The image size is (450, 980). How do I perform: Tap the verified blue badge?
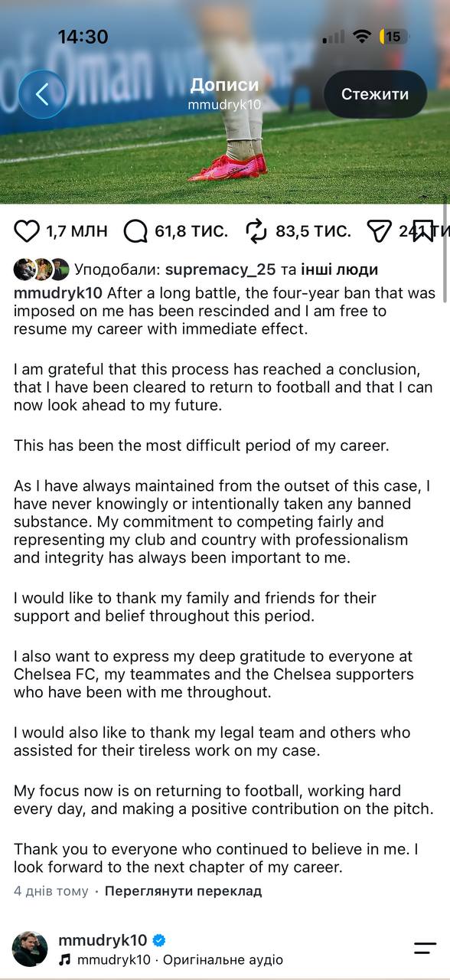159,940
